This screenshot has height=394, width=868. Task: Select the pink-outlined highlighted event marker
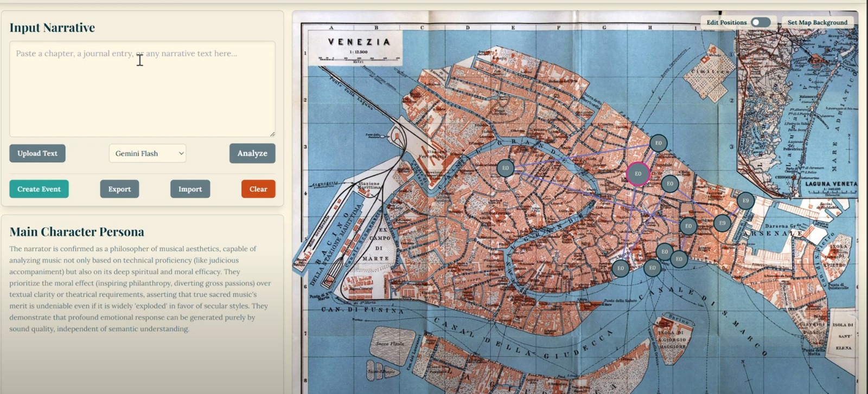tap(638, 174)
